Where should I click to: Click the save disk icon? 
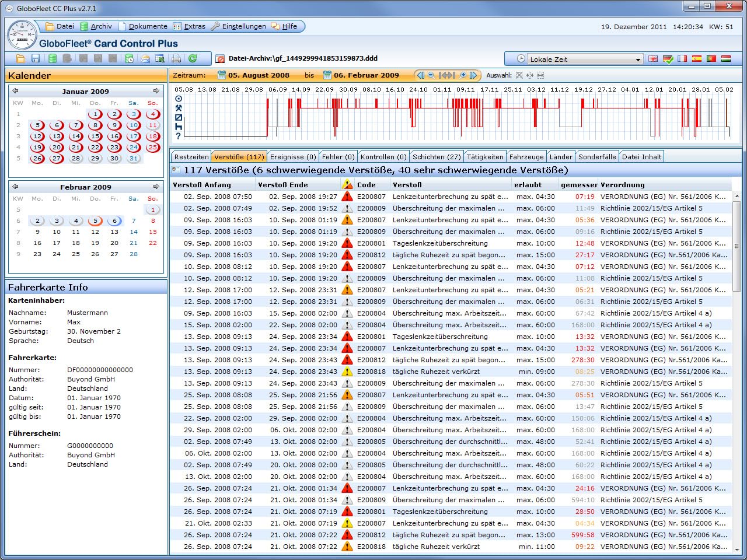[36, 58]
